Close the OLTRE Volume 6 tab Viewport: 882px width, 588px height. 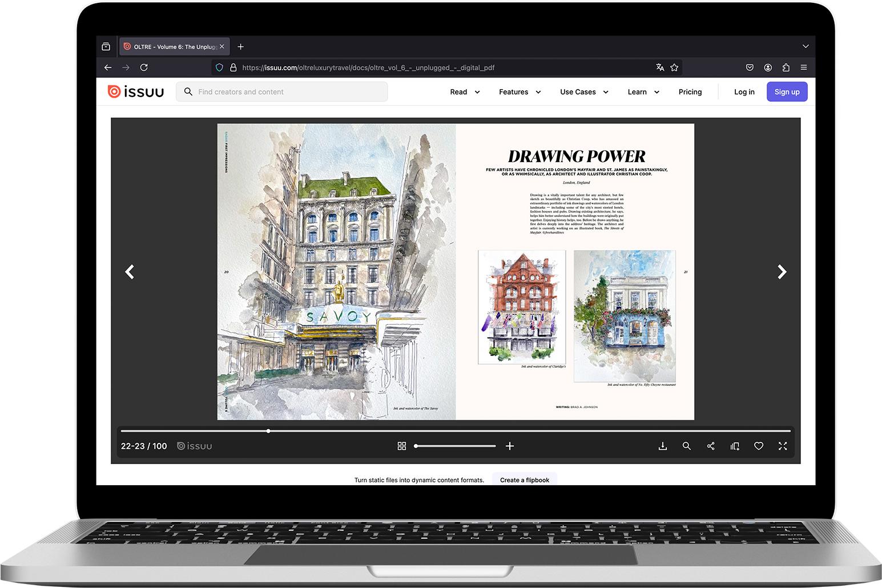pyautogui.click(x=222, y=47)
